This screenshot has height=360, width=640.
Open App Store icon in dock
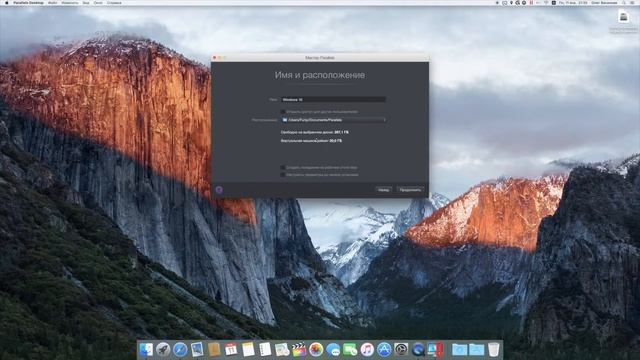(384, 350)
